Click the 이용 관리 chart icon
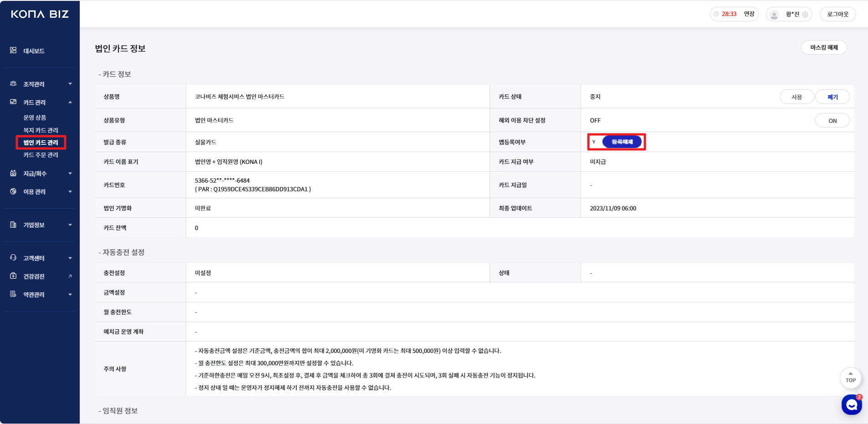Viewport: 868px width, 424px height. tap(13, 191)
